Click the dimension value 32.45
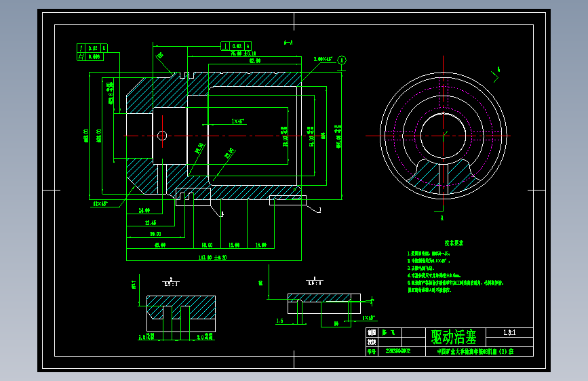This screenshot has width=588, height=381. click(151, 223)
